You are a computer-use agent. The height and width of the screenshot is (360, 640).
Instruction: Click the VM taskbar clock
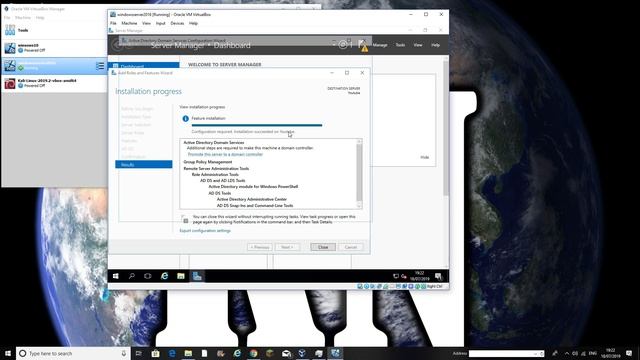pos(420,276)
